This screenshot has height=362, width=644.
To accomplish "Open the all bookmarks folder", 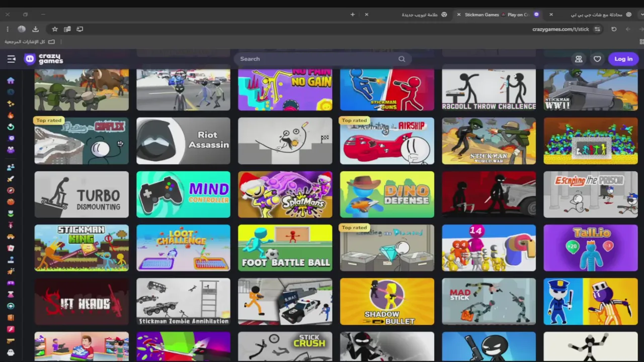I will [30, 42].
